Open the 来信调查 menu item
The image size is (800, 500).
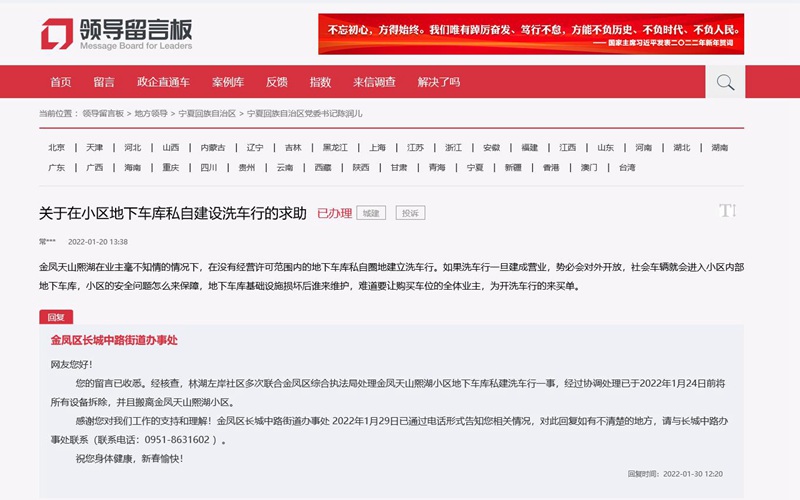pyautogui.click(x=374, y=82)
